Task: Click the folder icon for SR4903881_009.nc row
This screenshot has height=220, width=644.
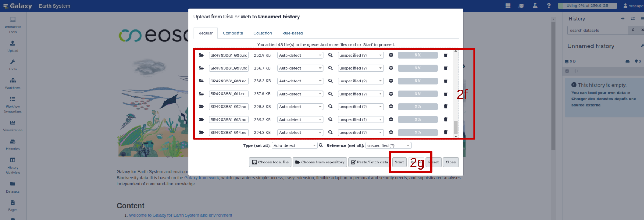Action: coord(201,68)
